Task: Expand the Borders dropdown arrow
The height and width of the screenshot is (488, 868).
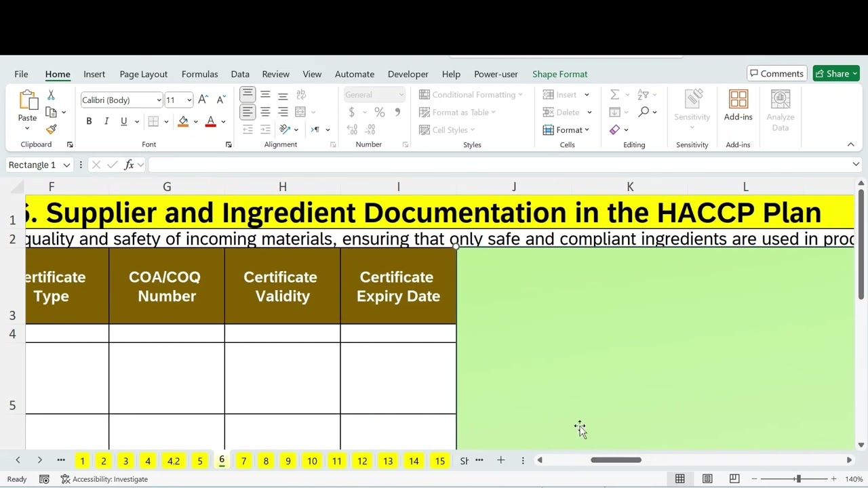Action: (166, 122)
